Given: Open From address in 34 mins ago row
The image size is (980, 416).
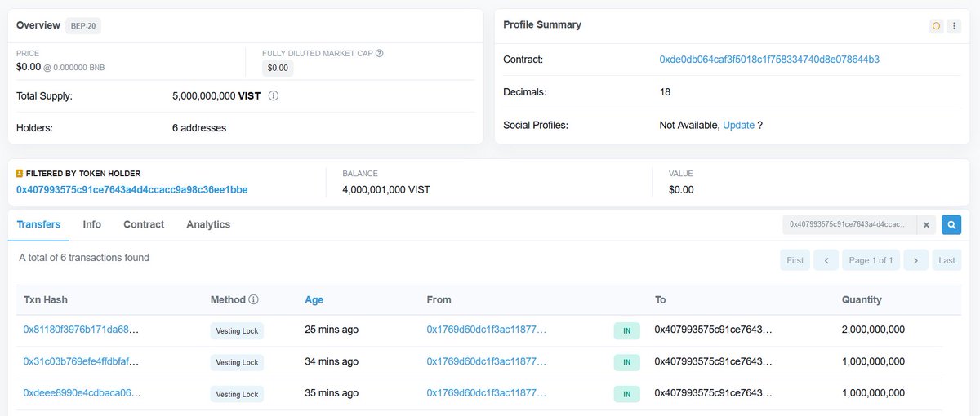Looking at the screenshot, I should click(x=486, y=361).
